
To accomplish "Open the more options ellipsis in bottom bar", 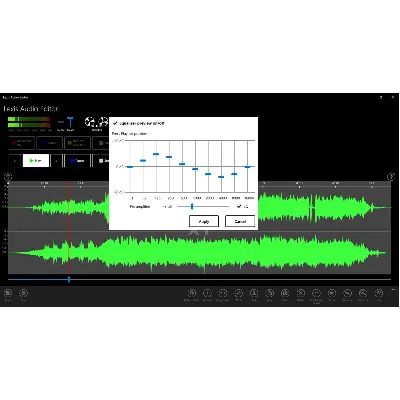I will pos(393,289).
